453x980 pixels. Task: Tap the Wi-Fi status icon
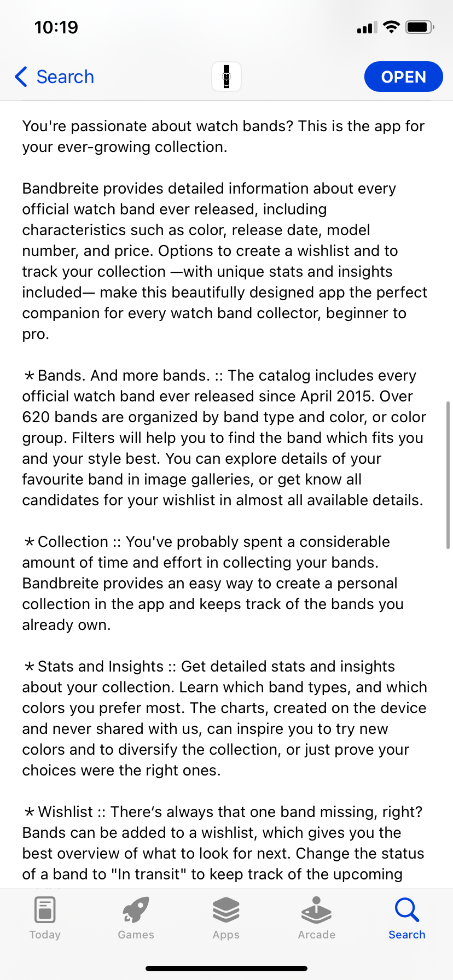coord(391,27)
